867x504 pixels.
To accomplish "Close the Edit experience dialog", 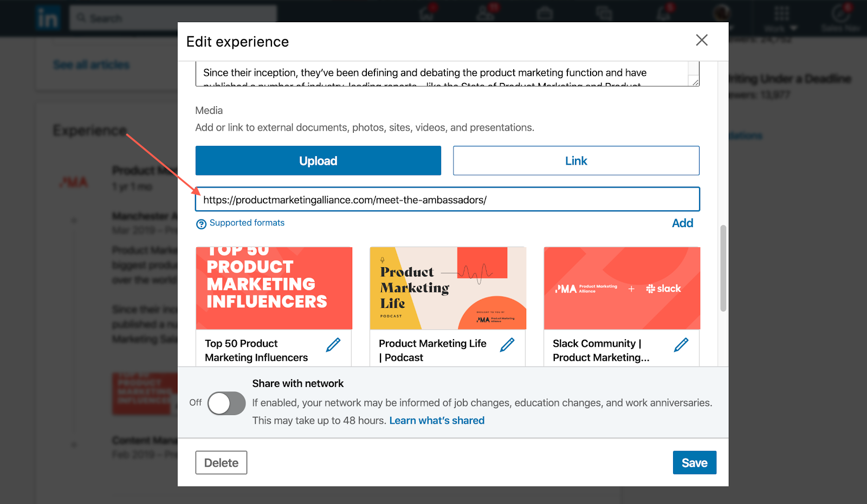I will pos(702,40).
